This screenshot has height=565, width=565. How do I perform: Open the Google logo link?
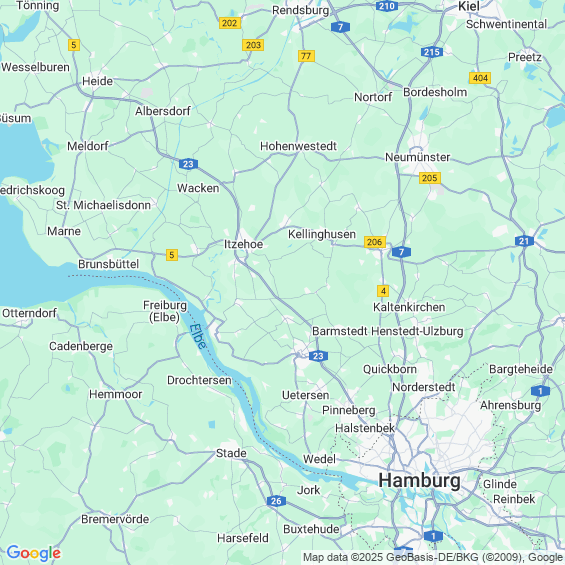(x=34, y=553)
